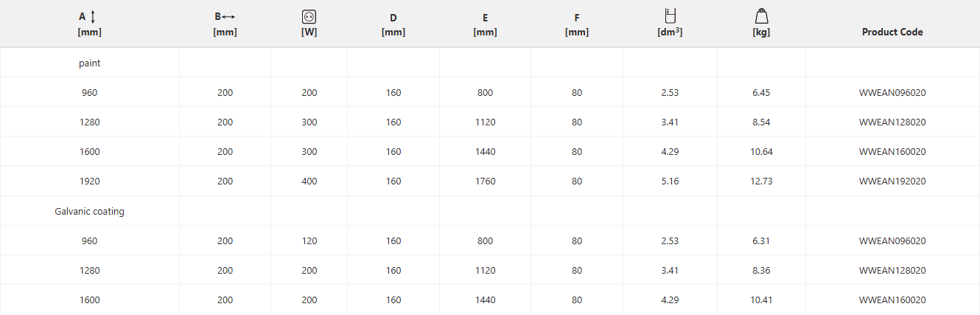Image resolution: width=980 pixels, height=315 pixels.
Task: Click the vertical height arrow icon beside A
Action: [94, 16]
